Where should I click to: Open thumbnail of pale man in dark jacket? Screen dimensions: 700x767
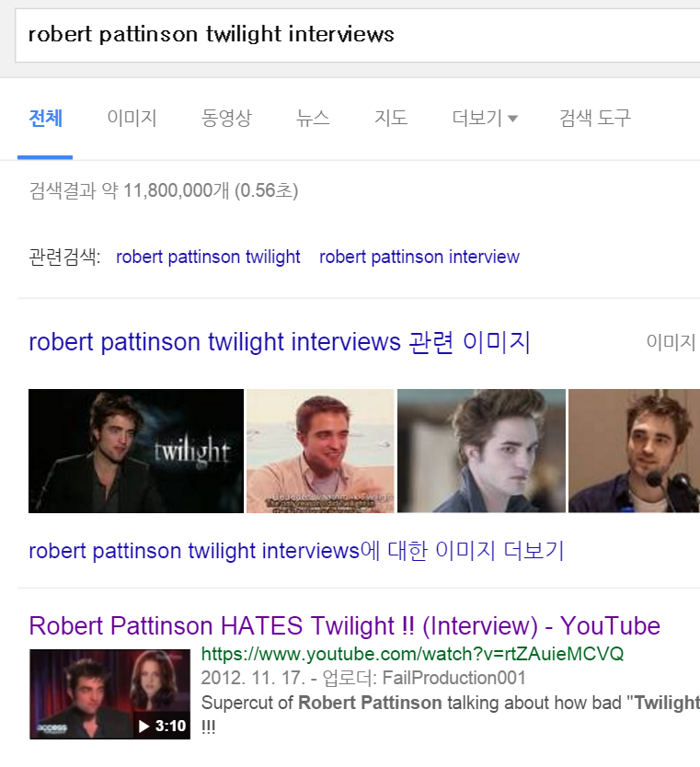point(481,451)
